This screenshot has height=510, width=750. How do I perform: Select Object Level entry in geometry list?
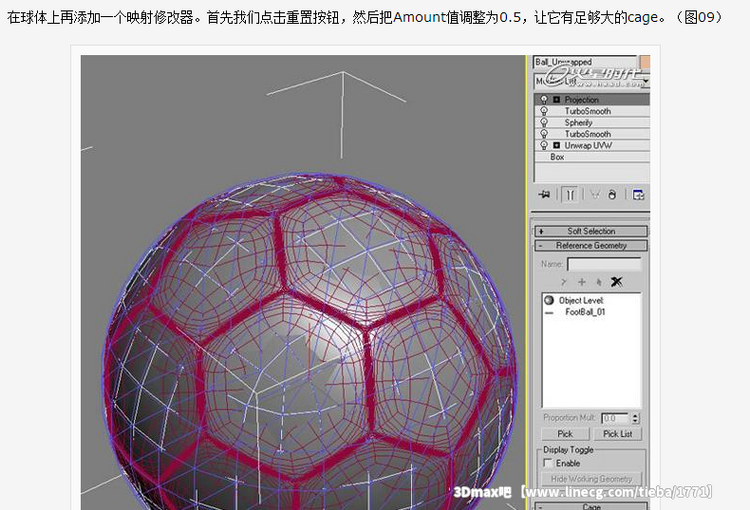[581, 300]
